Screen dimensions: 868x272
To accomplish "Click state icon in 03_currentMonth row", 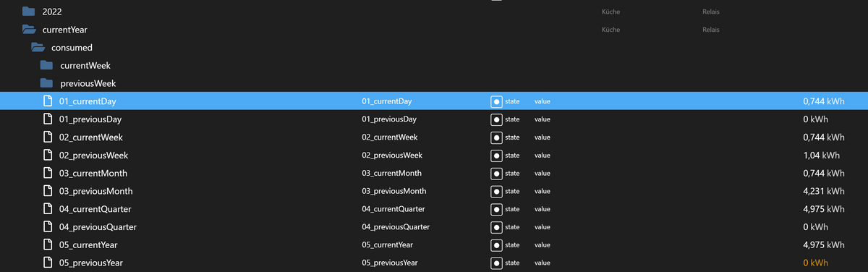I will pos(496,173).
